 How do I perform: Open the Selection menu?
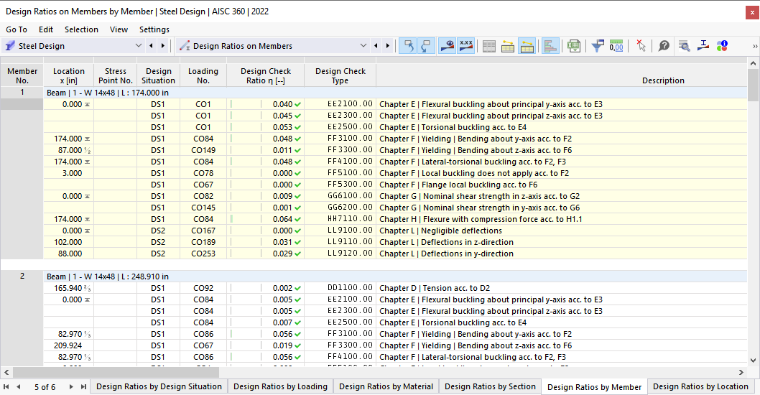81,30
